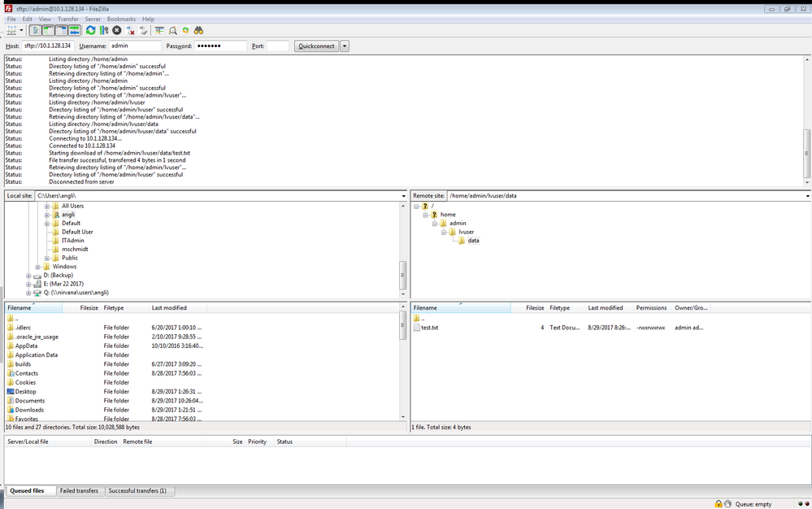This screenshot has height=509, width=812.
Task: Select the Downloads folder in local list
Action: point(29,410)
